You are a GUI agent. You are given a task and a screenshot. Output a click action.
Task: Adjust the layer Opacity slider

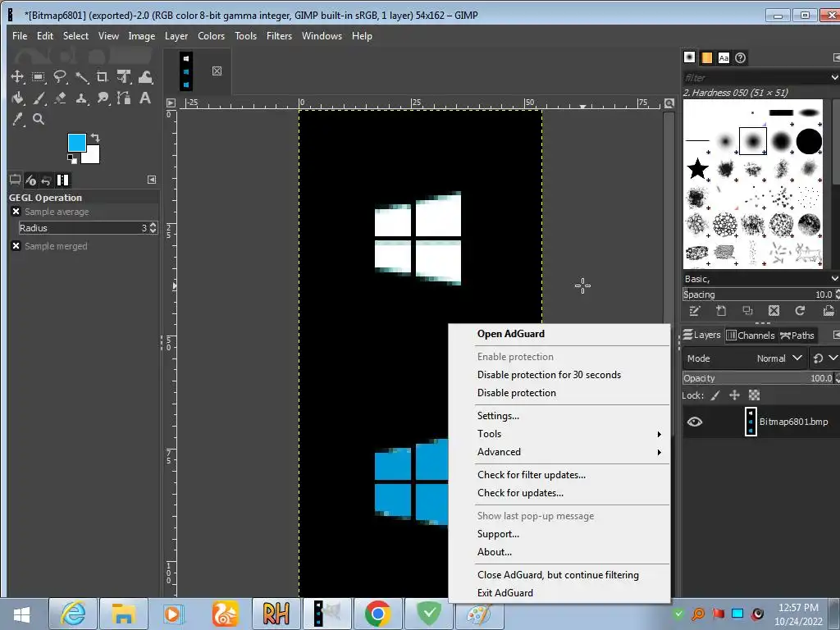click(758, 378)
